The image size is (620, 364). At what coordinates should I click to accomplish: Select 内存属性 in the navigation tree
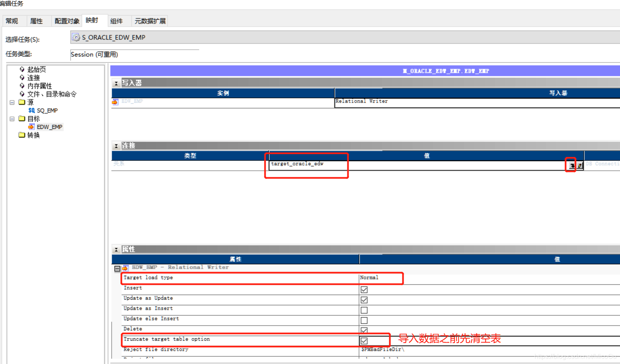click(x=40, y=86)
